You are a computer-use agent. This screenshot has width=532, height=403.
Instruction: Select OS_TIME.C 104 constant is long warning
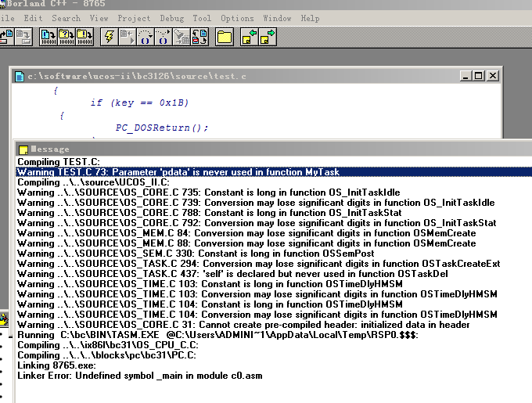(274, 304)
